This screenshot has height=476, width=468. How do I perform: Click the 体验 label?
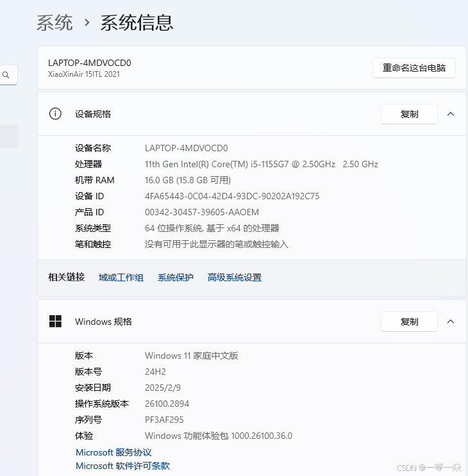tap(84, 436)
